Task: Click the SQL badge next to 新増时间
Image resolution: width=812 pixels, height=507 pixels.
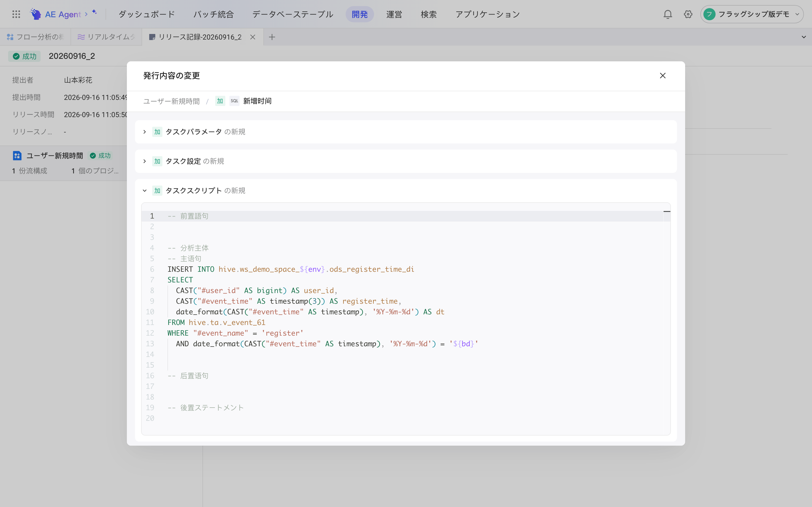Action: (234, 101)
